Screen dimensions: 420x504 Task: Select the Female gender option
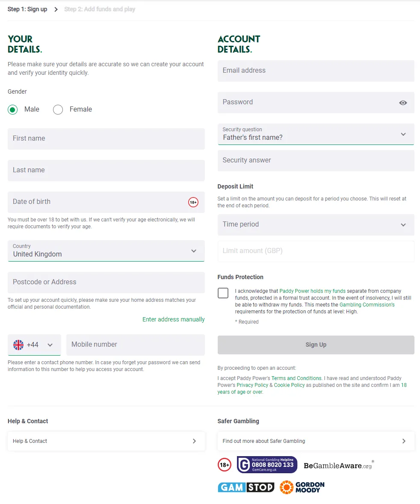(58, 109)
